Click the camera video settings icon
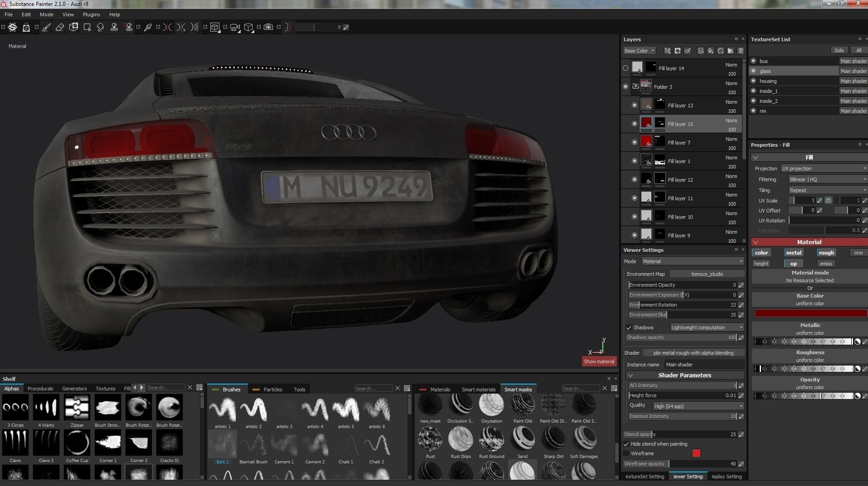868x486 pixels. click(x=235, y=27)
